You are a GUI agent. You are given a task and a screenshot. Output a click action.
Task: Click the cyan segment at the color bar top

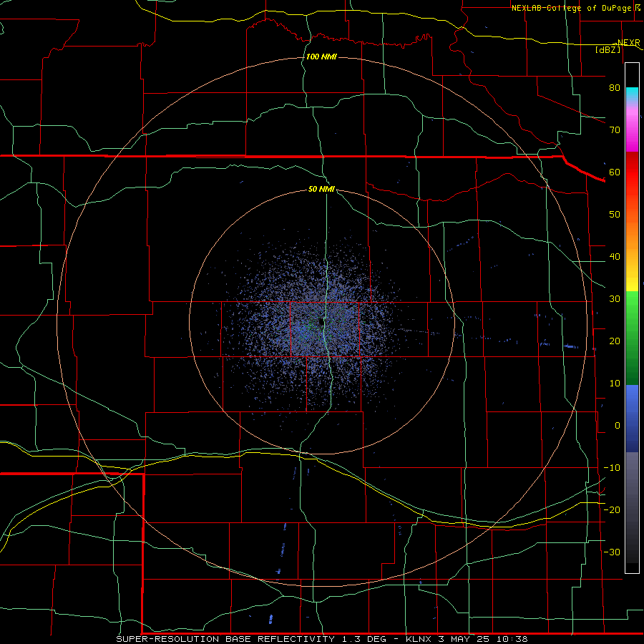tap(632, 95)
